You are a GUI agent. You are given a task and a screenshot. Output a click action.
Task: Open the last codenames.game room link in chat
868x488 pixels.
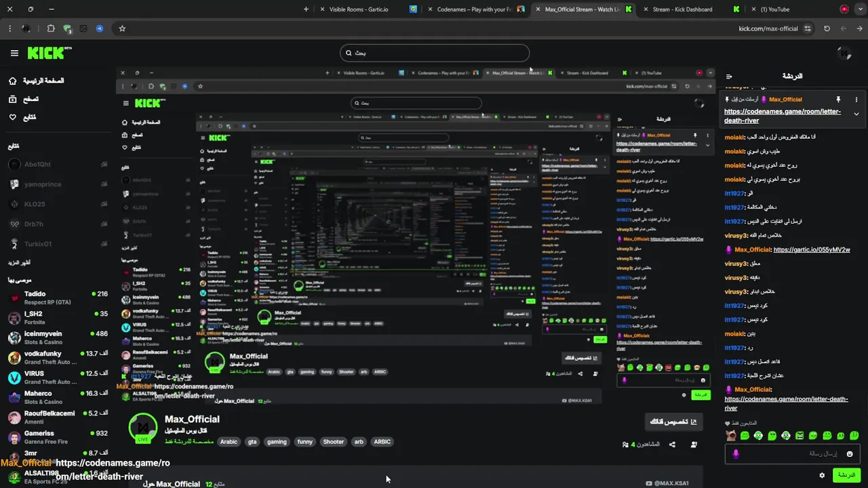click(786, 403)
